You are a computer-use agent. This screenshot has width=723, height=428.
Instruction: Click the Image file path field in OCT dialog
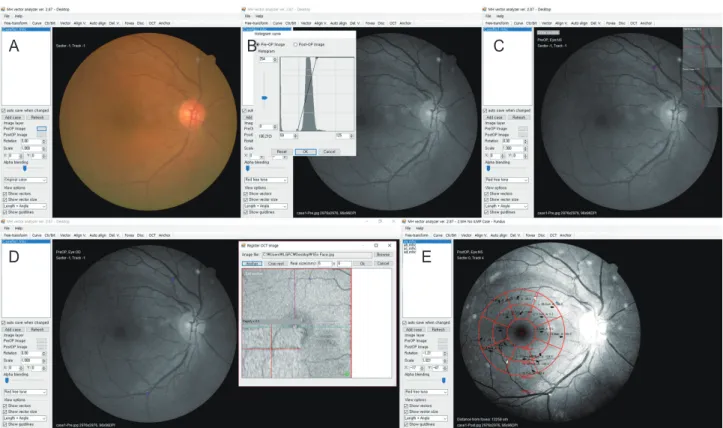[x=316, y=255]
